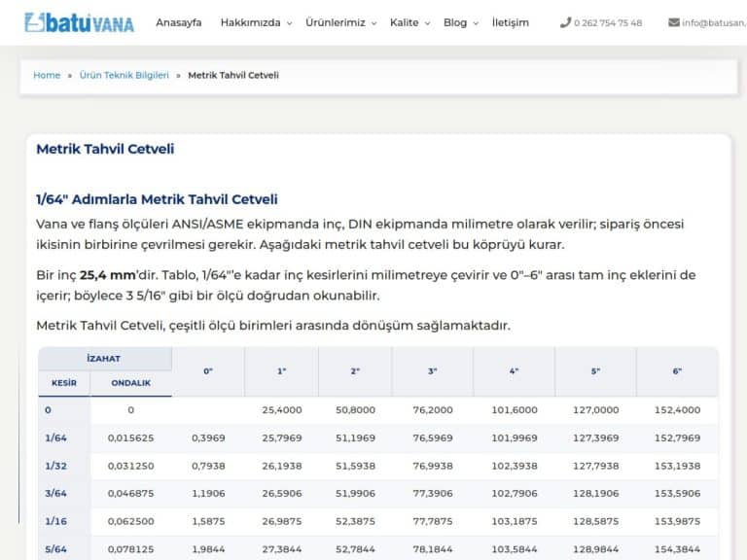Click the cell 152,7969
Viewport: 747px width, 560px height.
(x=677, y=438)
